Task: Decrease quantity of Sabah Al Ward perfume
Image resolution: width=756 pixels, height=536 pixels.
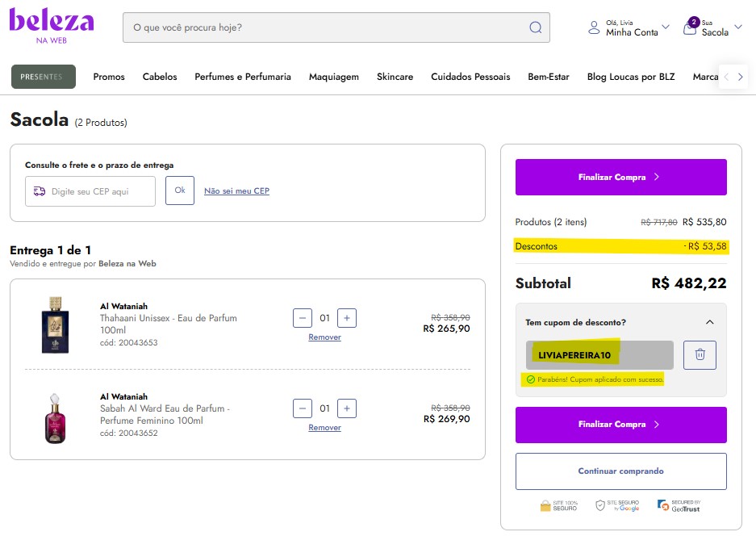Action: point(303,408)
